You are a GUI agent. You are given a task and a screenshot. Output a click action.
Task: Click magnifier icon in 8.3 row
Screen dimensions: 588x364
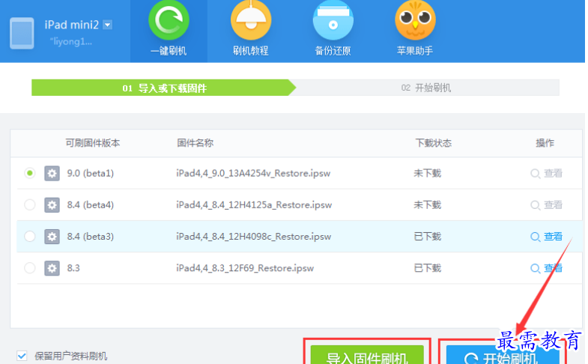click(535, 268)
